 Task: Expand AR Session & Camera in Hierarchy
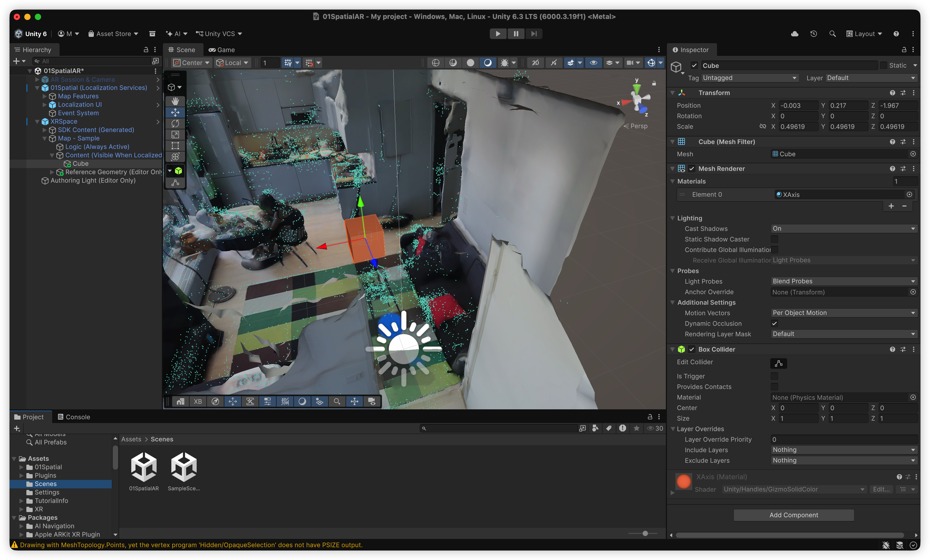[37, 80]
